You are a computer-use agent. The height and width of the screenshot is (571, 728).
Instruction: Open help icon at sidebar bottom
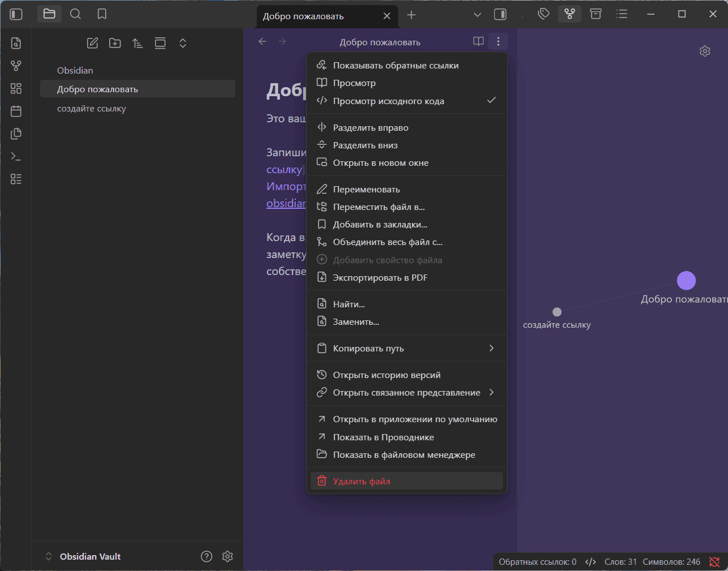pos(206,556)
